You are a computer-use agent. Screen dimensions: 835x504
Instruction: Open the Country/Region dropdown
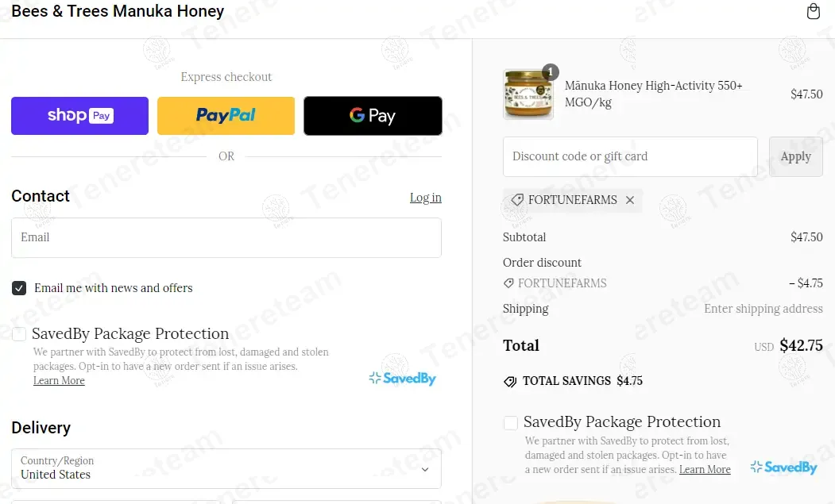point(226,468)
